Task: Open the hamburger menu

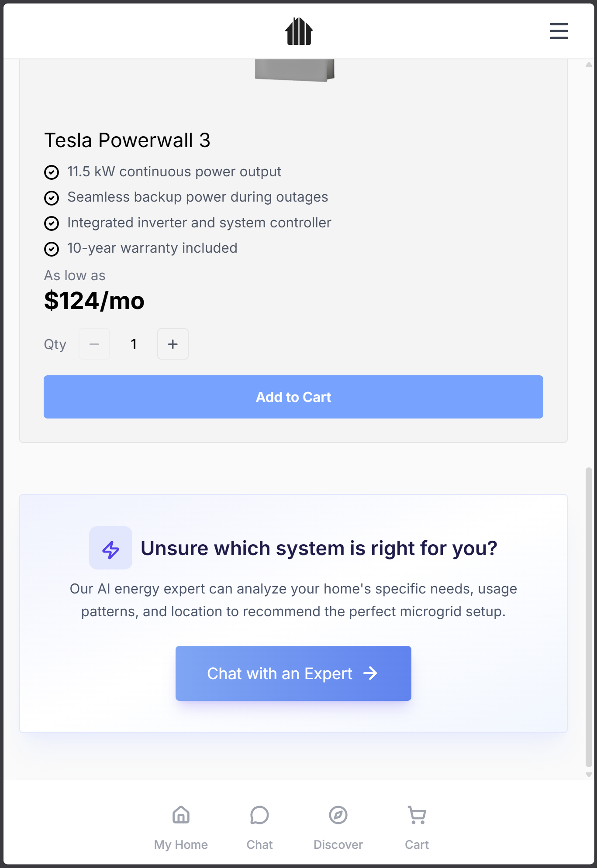Action: pyautogui.click(x=559, y=31)
